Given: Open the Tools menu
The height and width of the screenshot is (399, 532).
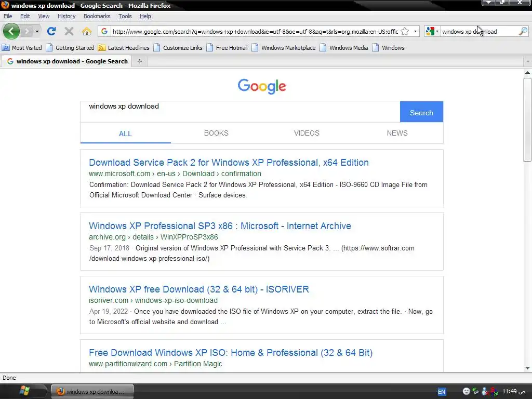Looking at the screenshot, I should [x=125, y=16].
